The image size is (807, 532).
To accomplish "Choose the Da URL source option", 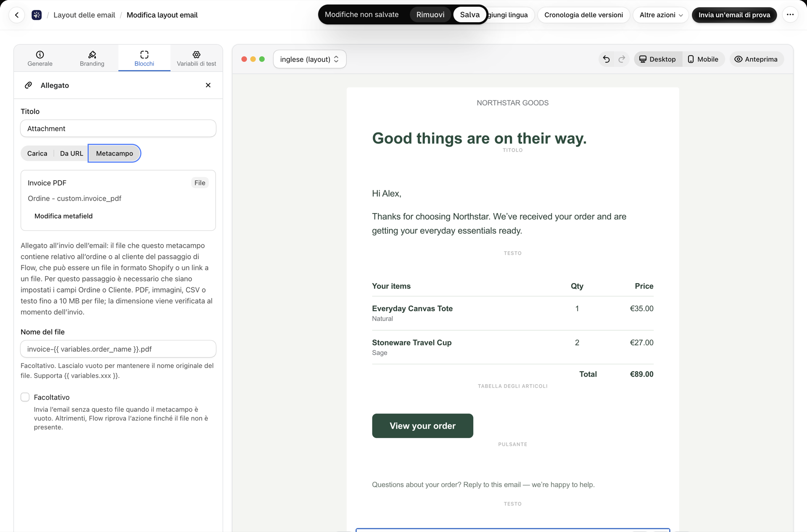I will point(71,153).
